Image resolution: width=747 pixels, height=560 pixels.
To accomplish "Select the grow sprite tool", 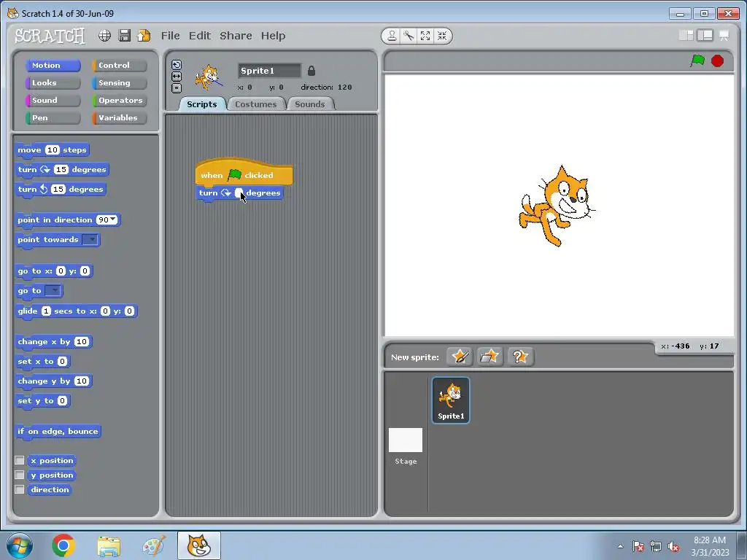I will 425,36.
